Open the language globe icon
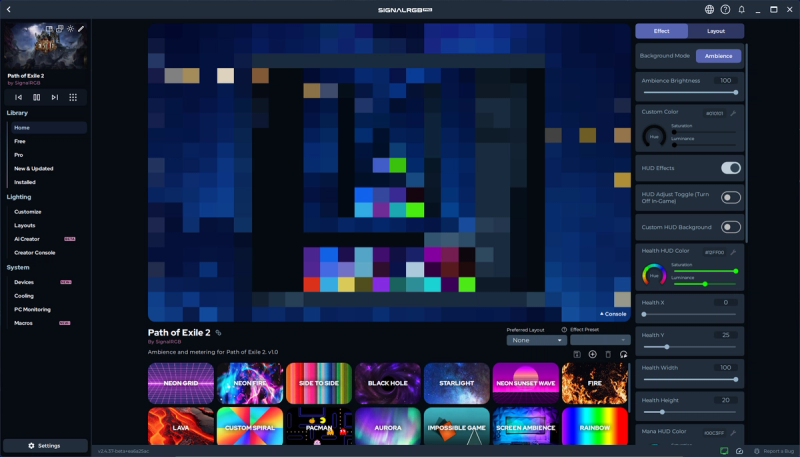The image size is (800, 457). [x=709, y=9]
